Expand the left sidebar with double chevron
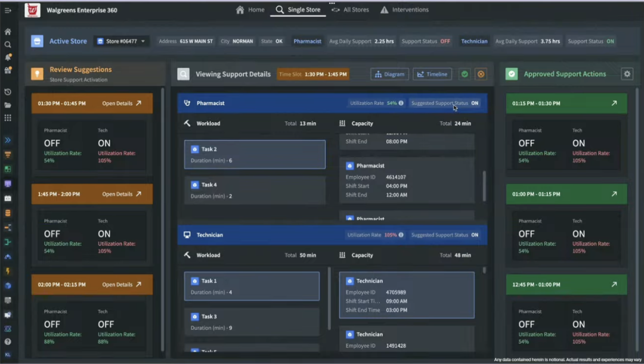The width and height of the screenshot is (644, 364). [8, 140]
